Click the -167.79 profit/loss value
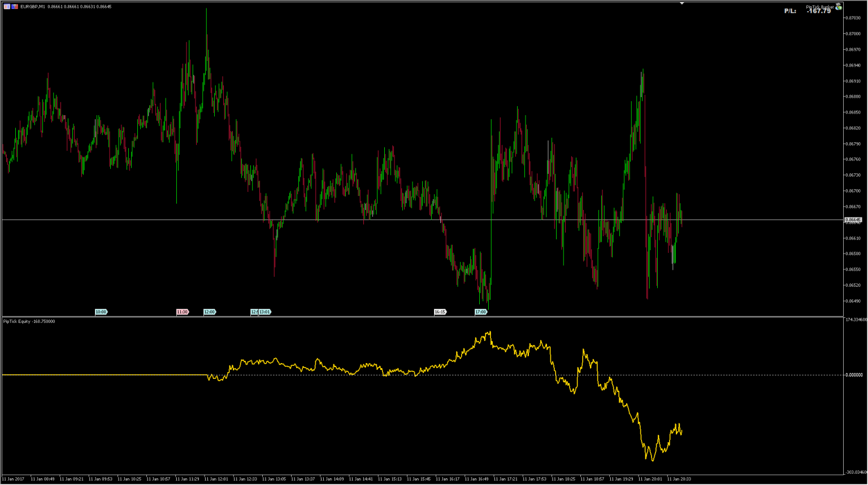 click(819, 11)
